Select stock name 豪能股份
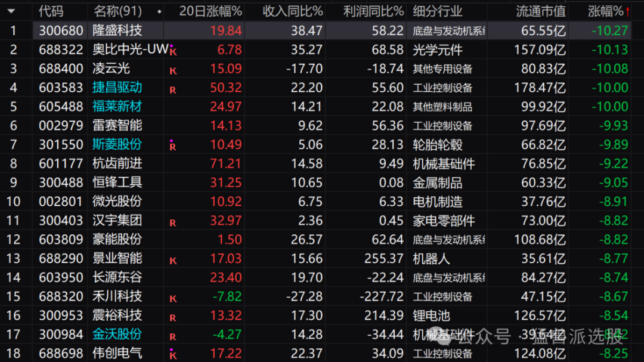This screenshot has height=362, width=644. (117, 239)
